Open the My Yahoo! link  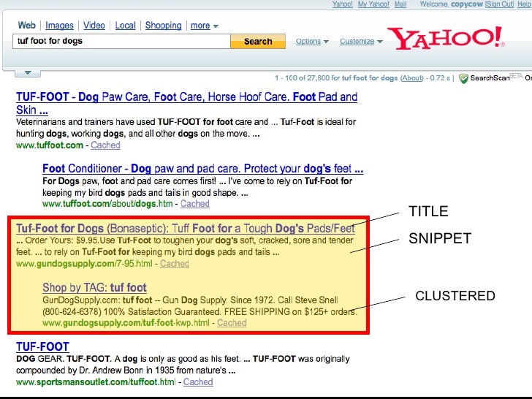coord(373,4)
